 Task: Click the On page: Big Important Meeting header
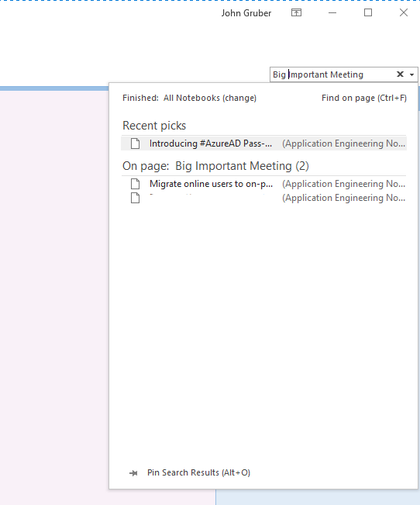(x=215, y=166)
